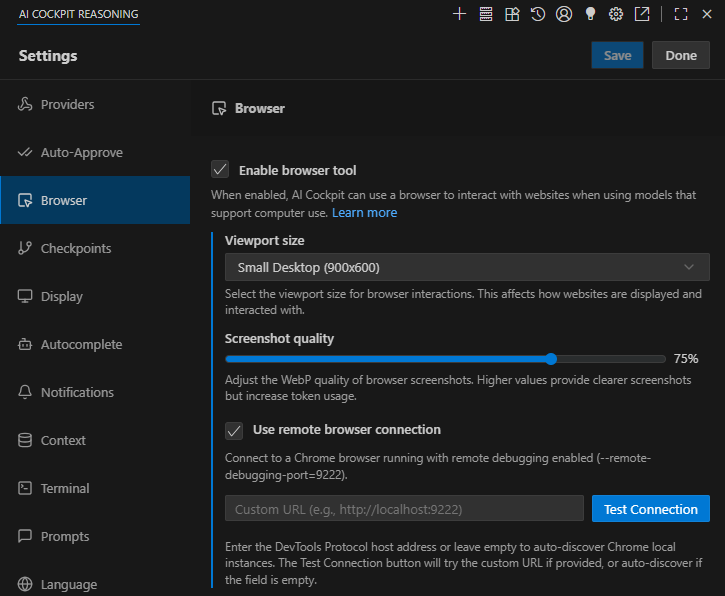Switch to the Checkpoints settings tab

coord(75,249)
